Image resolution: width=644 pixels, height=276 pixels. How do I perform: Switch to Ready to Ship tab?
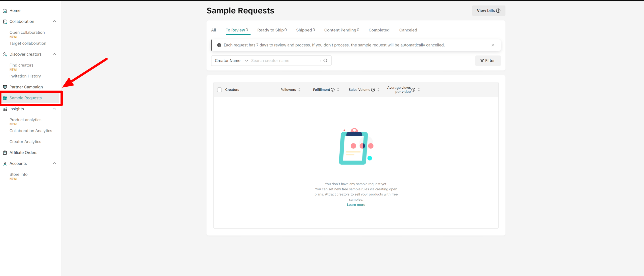(x=272, y=30)
